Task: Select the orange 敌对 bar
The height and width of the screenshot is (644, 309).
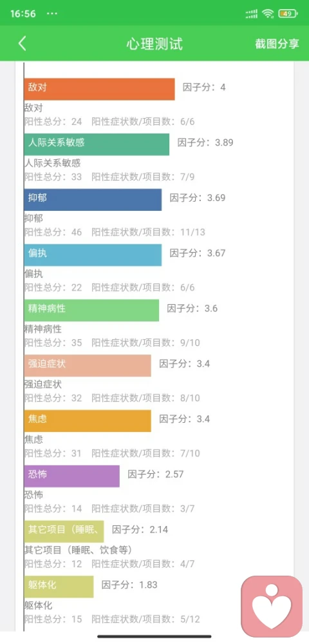Action: coord(99,89)
